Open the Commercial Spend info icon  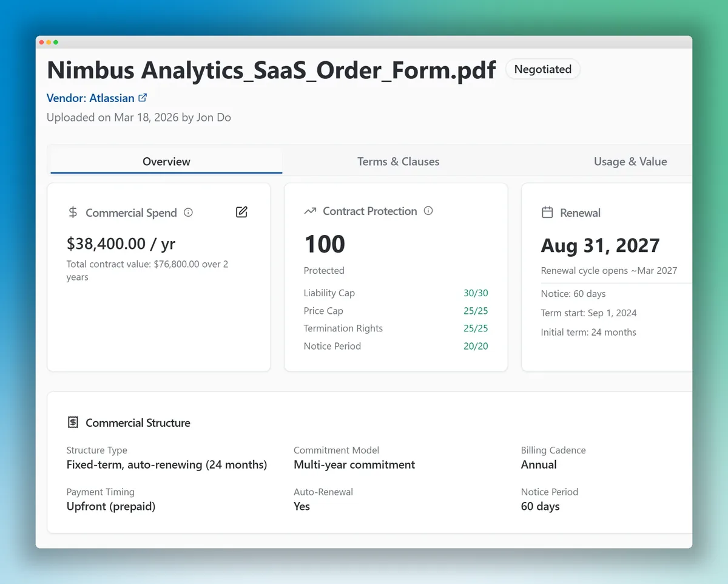(x=188, y=212)
